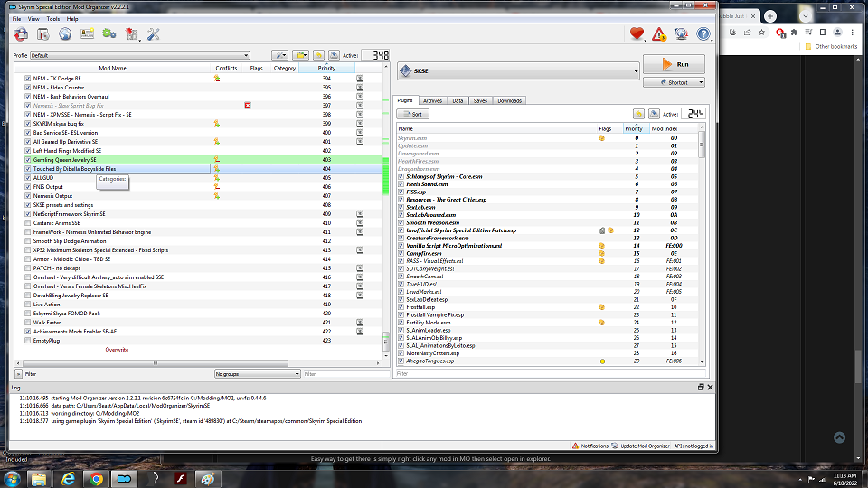Image resolution: width=868 pixels, height=488 pixels.
Task: Open the warning triangle notifications icon
Action: coord(659,34)
